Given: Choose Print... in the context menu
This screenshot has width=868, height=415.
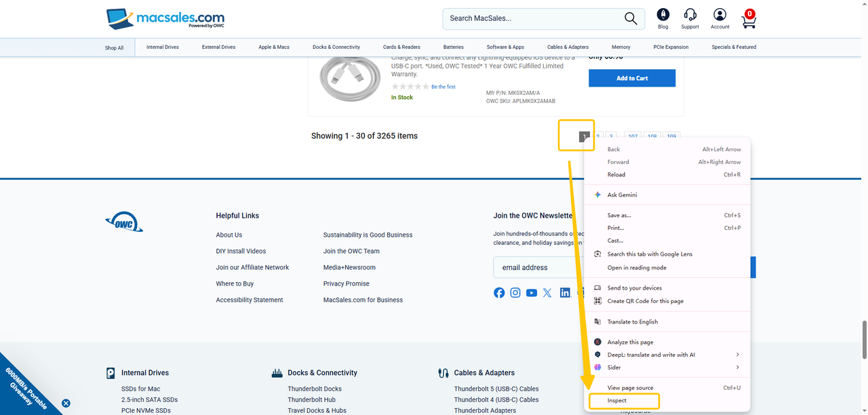Looking at the screenshot, I should coord(667,228).
